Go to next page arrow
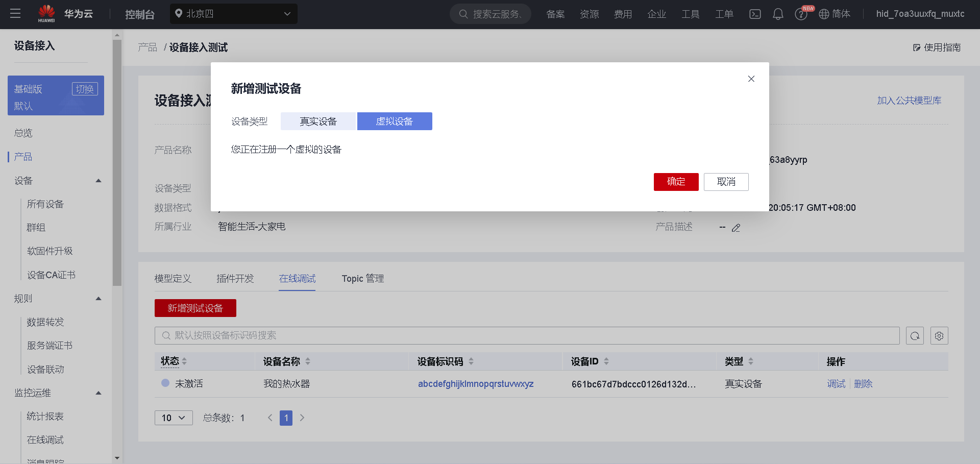 pyautogui.click(x=302, y=418)
